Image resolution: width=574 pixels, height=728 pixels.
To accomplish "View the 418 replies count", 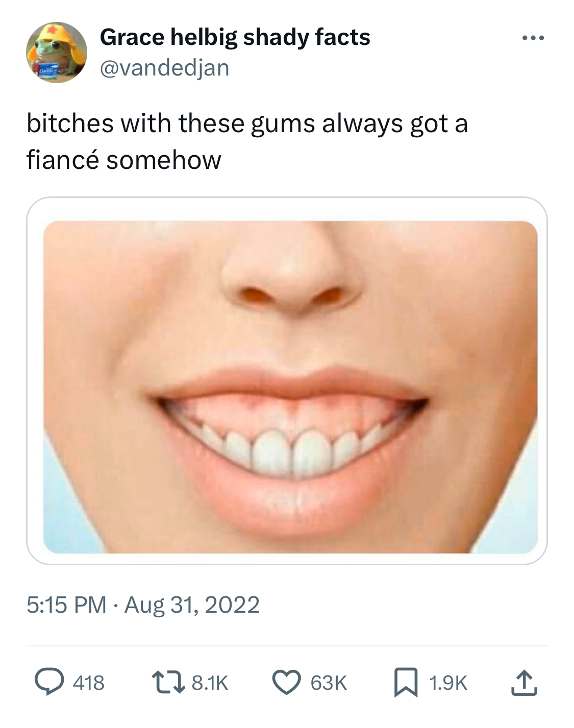I will coord(89,683).
